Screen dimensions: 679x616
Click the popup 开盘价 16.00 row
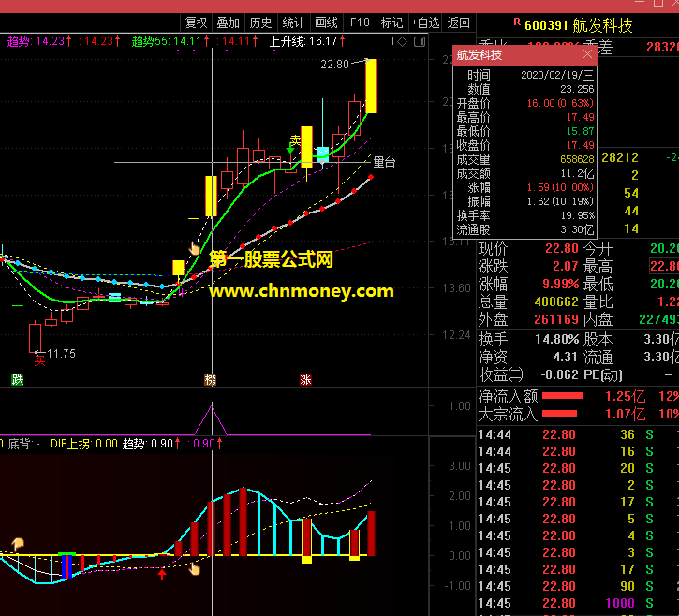[524, 103]
